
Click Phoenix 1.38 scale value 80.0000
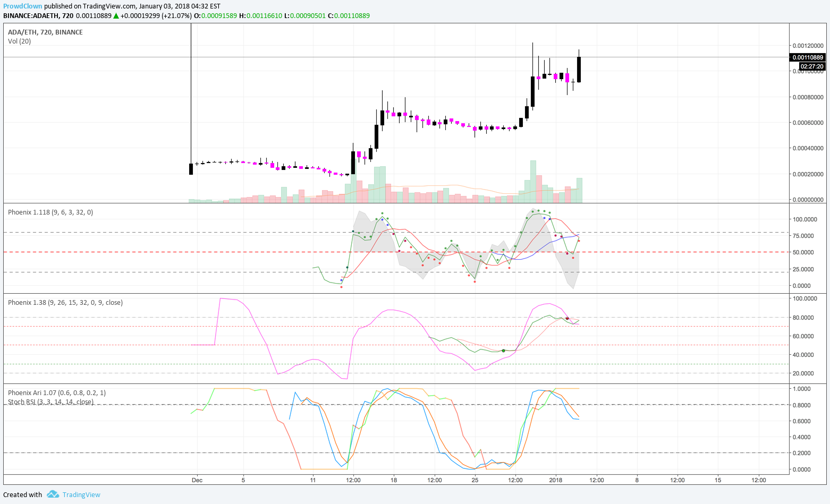pyautogui.click(x=804, y=318)
